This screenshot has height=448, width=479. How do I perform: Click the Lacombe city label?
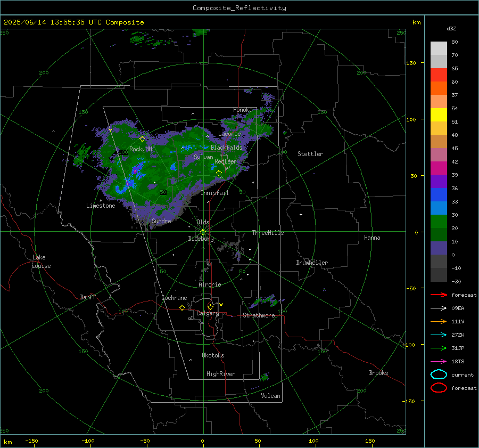coord(229,134)
